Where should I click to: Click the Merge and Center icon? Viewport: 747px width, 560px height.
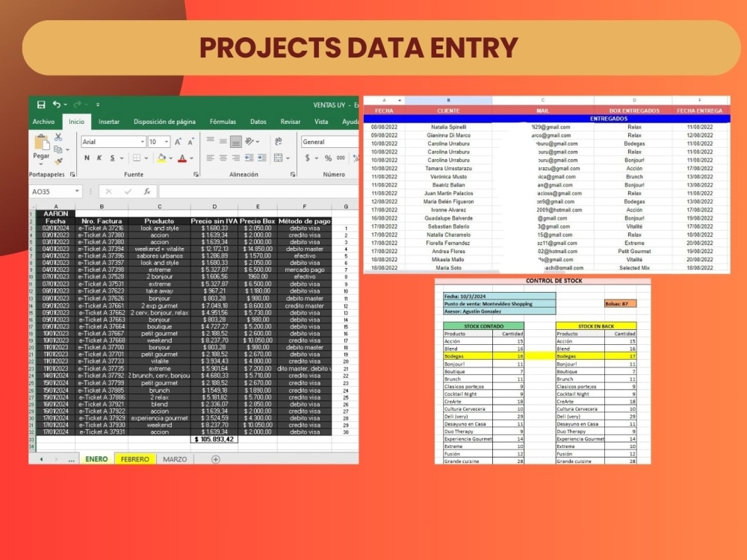pos(278,158)
